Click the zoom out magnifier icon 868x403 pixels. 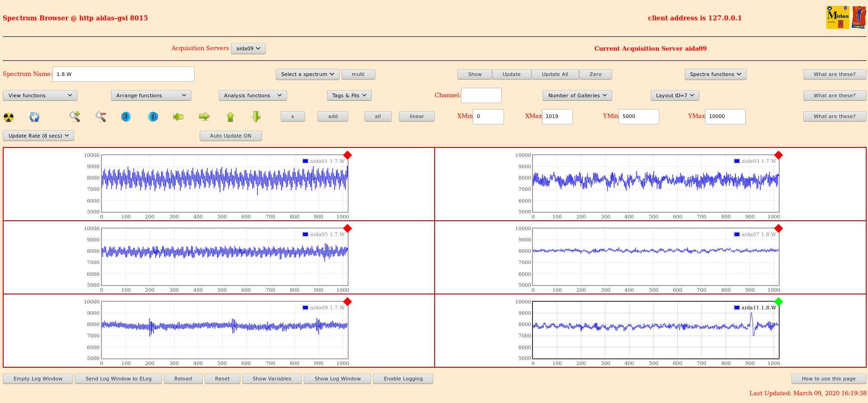pyautogui.click(x=101, y=117)
